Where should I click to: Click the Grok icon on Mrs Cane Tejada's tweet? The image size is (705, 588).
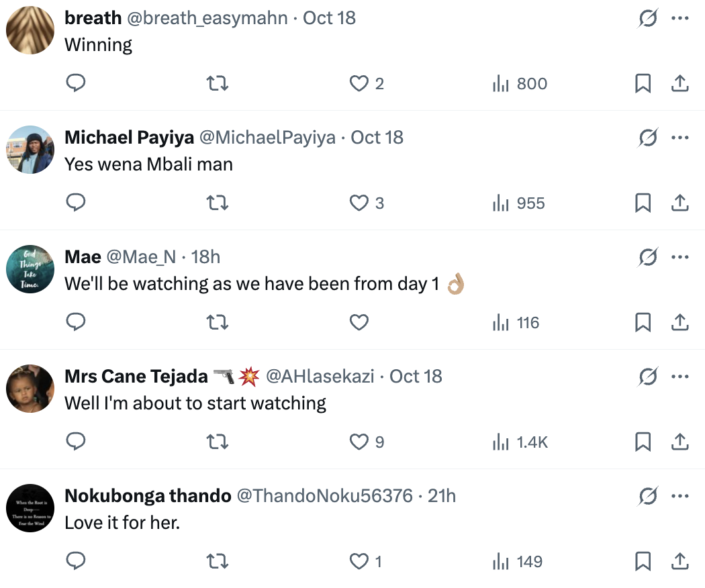tap(647, 377)
